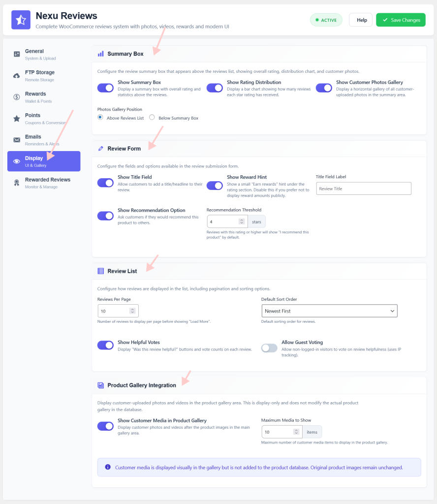Click the checkmark icon on Save Changes
Viewport: 437px width, 504px height.
[385, 20]
